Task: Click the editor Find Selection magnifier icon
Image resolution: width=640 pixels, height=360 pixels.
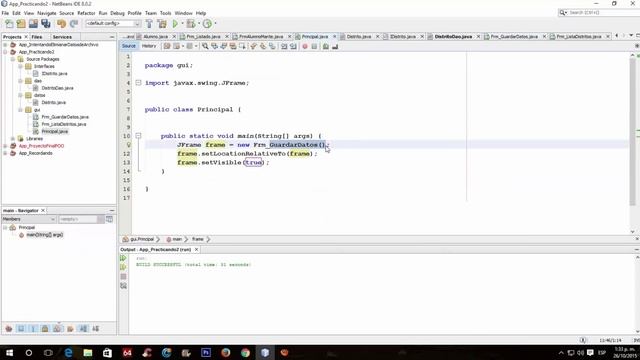Action: [x=205, y=47]
